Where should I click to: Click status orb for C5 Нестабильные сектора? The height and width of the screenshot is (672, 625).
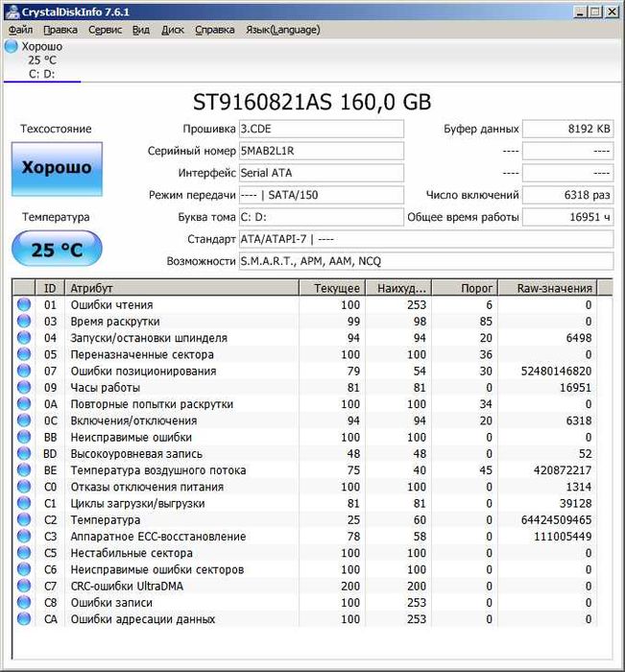click(24, 553)
